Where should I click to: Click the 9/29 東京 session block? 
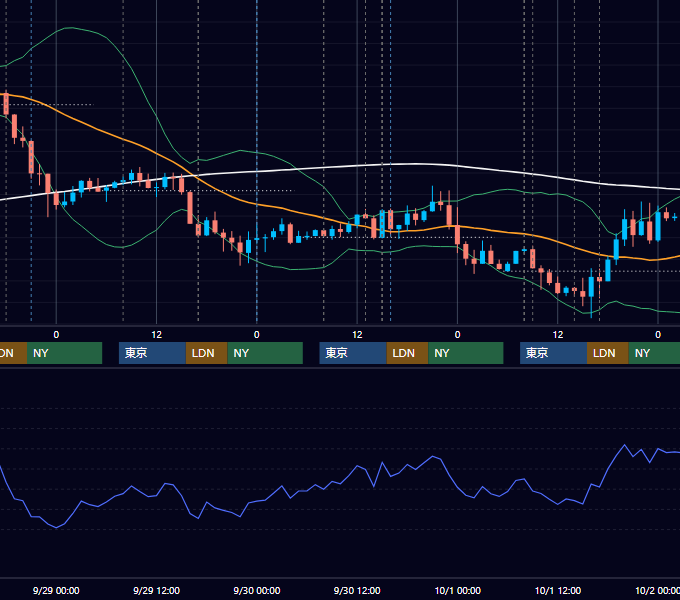coord(153,353)
